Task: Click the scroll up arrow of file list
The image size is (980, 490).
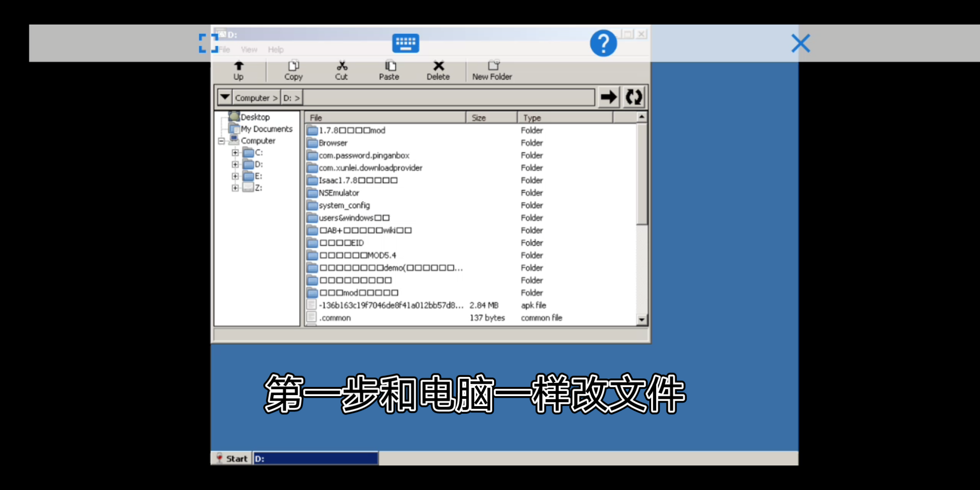Action: point(642,117)
